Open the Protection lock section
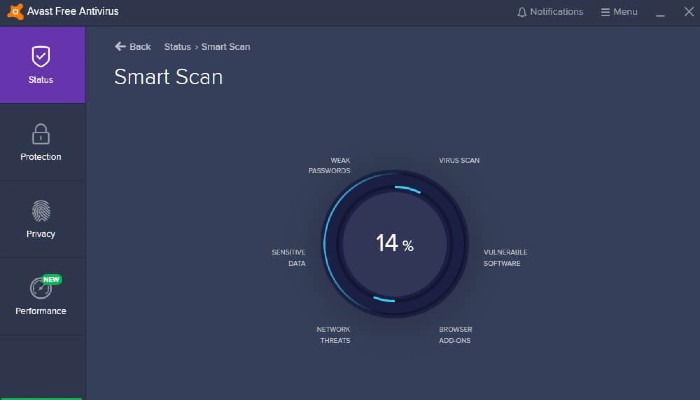The height and width of the screenshot is (400, 700). (x=42, y=142)
